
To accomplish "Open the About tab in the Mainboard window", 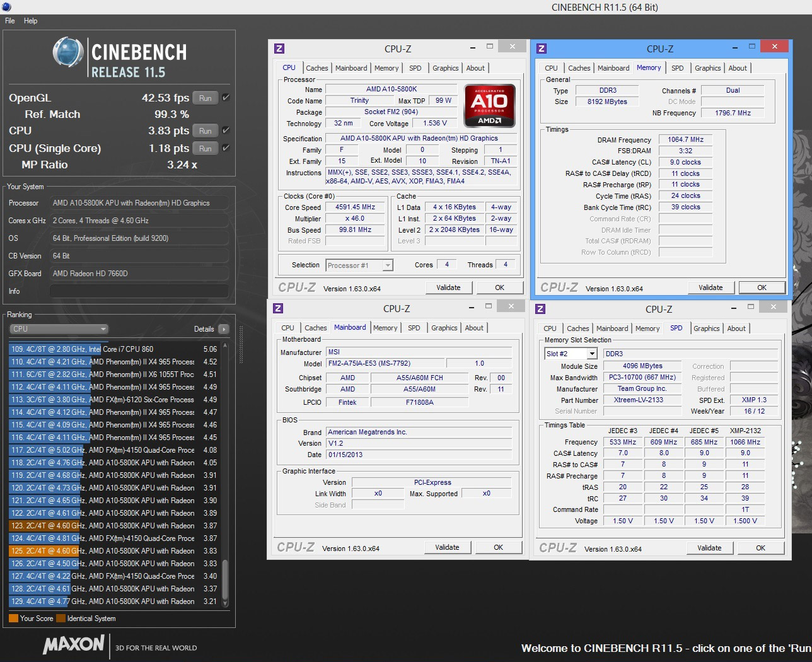I will pos(475,328).
